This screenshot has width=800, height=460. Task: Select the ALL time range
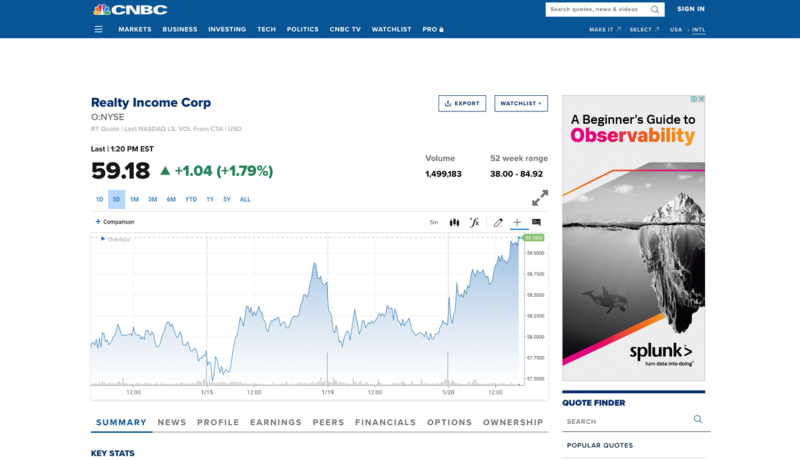(x=245, y=199)
